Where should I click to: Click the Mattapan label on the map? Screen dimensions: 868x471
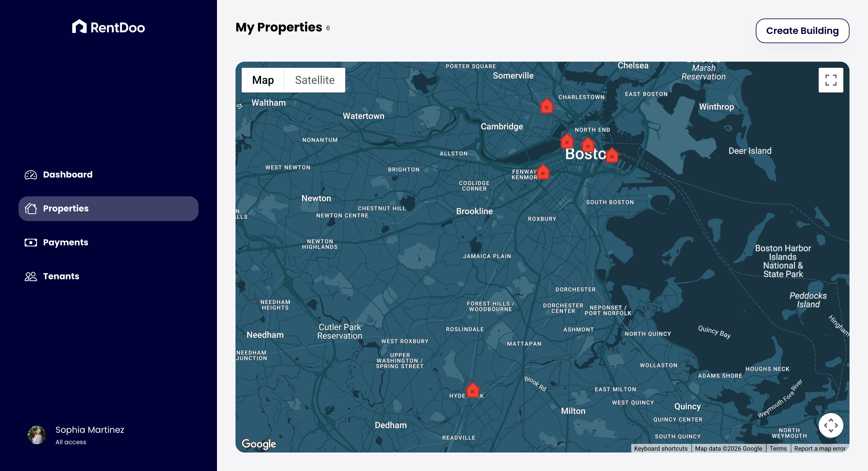[524, 344]
